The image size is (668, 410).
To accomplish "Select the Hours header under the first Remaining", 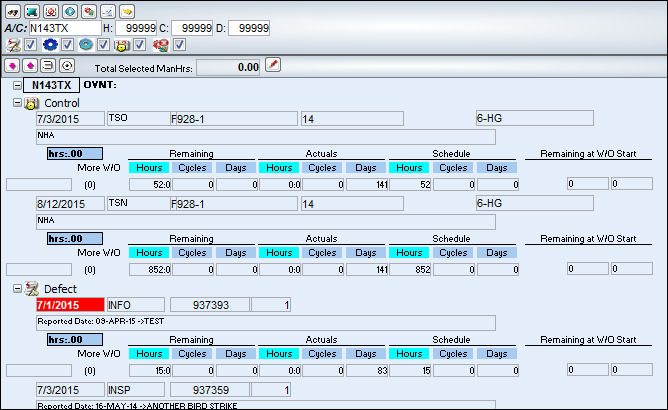I will tap(149, 167).
